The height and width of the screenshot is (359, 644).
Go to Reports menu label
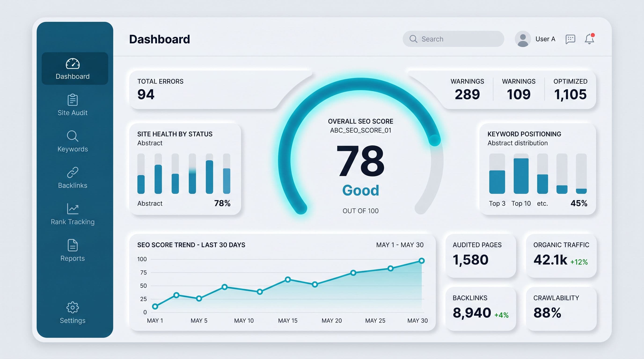pyautogui.click(x=73, y=258)
